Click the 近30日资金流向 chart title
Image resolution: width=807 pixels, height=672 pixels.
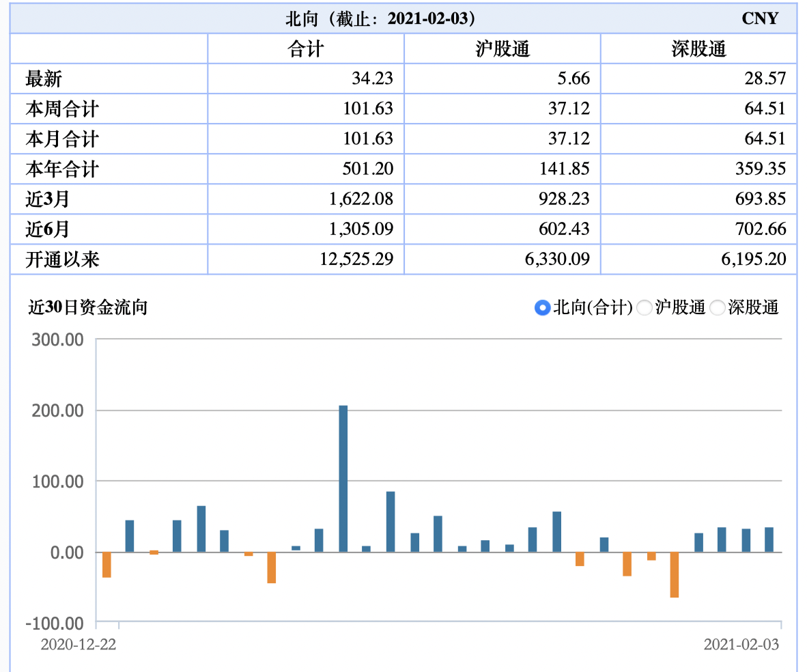(x=88, y=307)
